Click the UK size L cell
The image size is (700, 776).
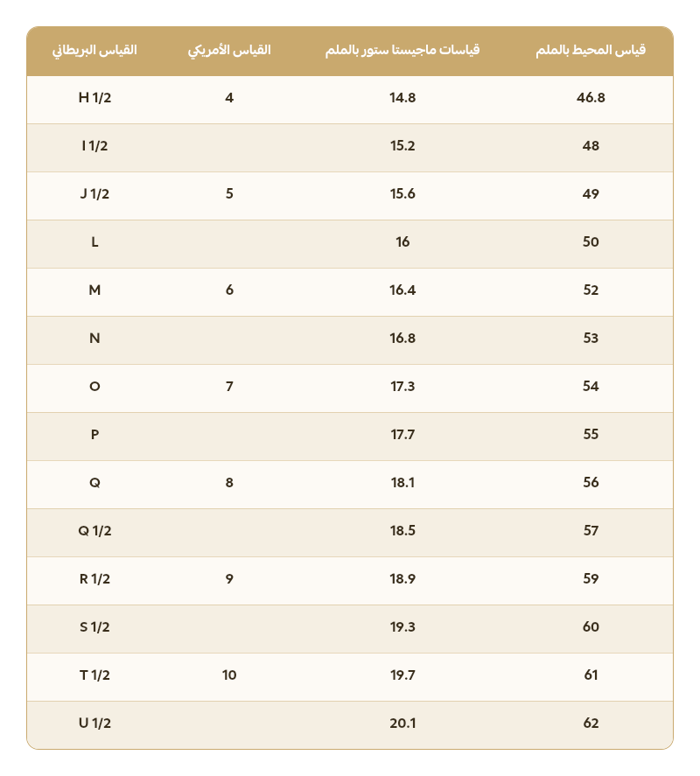point(94,242)
